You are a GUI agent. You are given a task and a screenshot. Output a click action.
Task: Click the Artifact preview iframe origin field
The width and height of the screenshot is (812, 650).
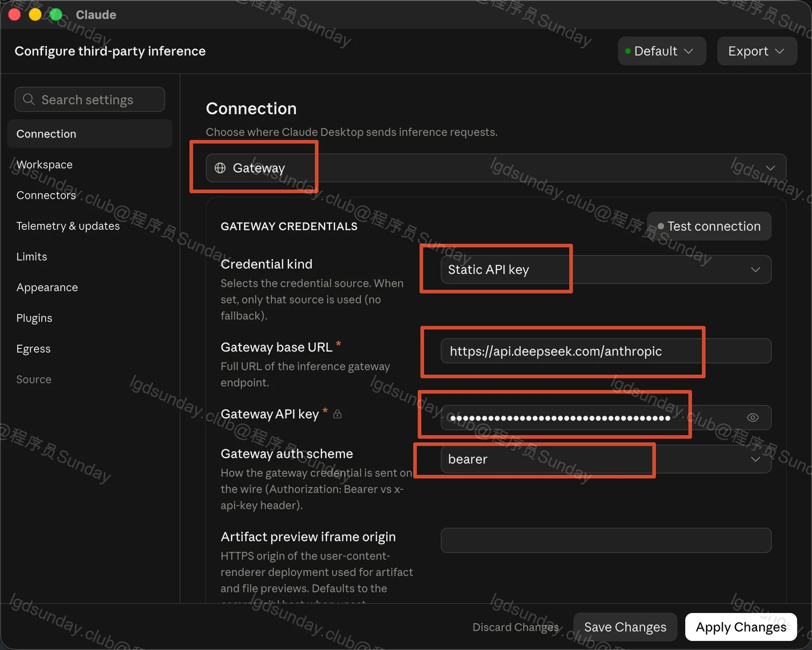point(606,540)
